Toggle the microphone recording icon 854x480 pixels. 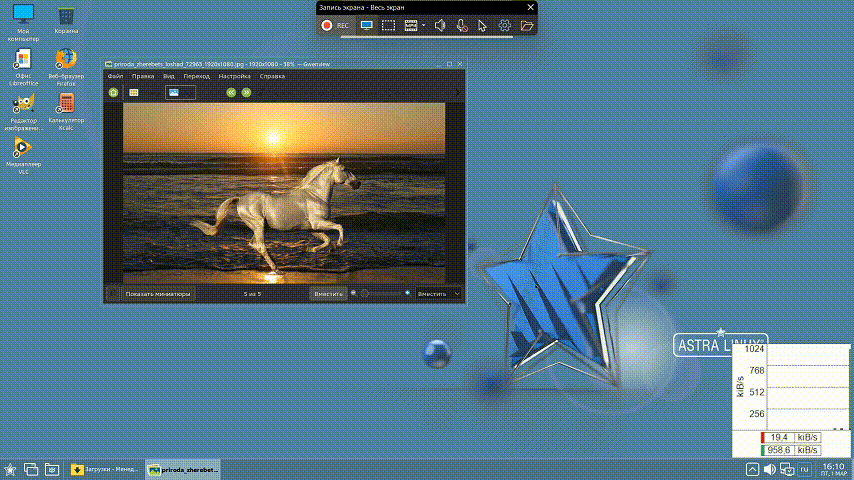point(462,25)
